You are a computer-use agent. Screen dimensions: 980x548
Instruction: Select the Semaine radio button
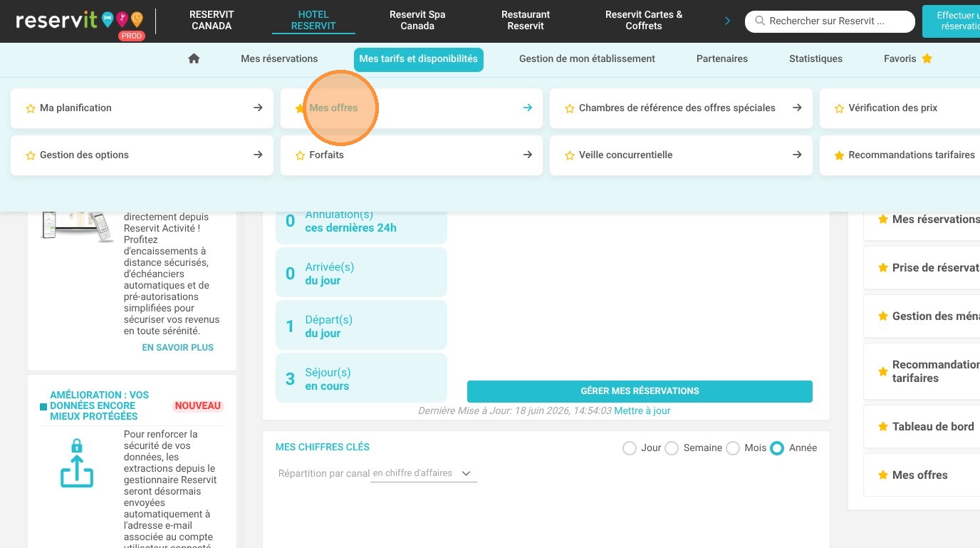coord(672,448)
